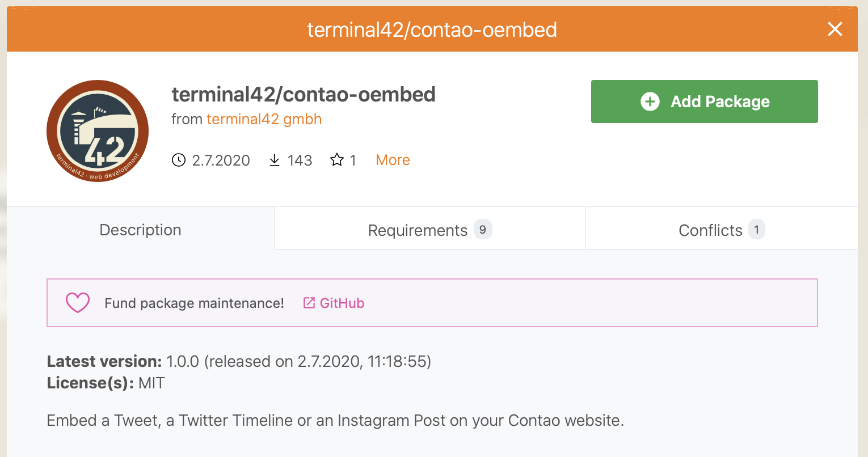Click the package heading terminal42/contao-oembed

tap(304, 94)
